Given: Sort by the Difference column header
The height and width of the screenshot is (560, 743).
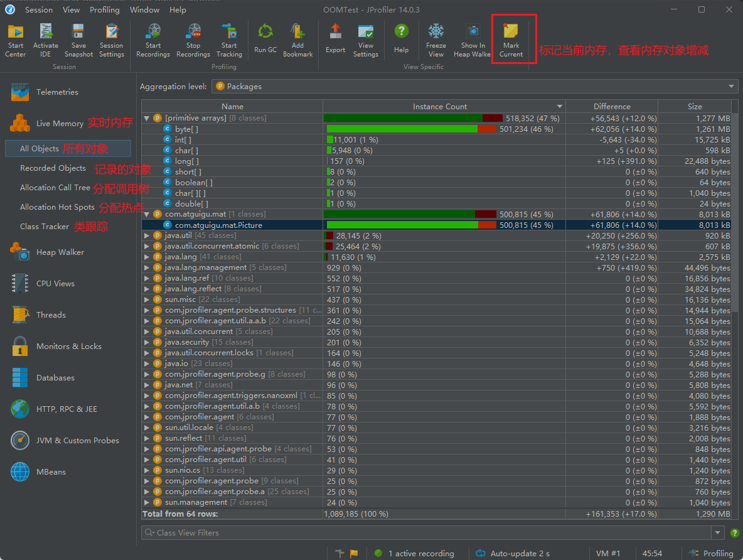Looking at the screenshot, I should tap(612, 107).
